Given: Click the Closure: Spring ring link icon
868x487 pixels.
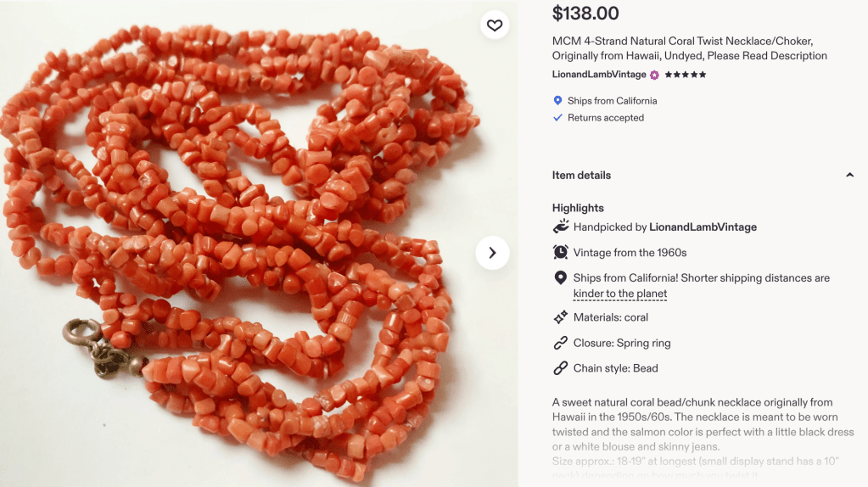Looking at the screenshot, I should tap(560, 343).
